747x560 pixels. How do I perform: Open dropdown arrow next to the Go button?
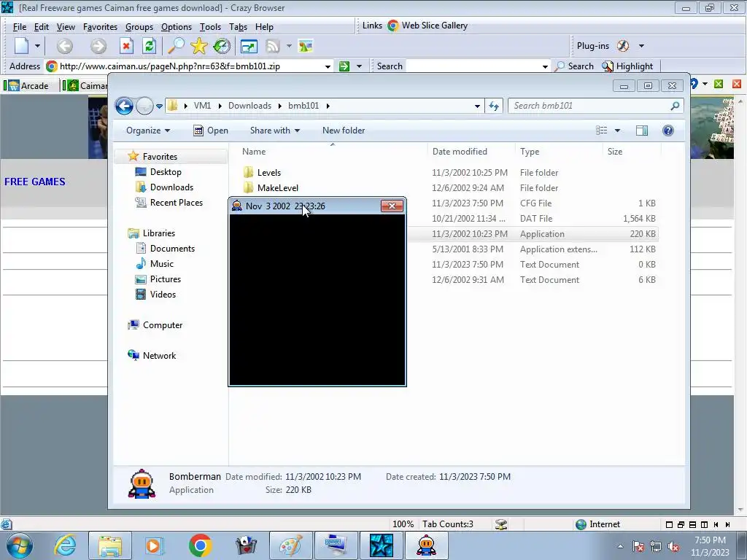[359, 66]
